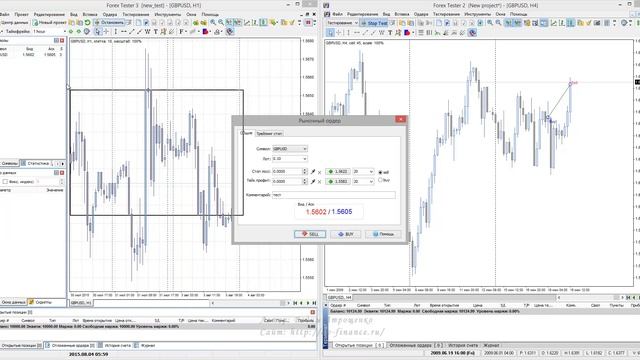640x360 pixels.
Task: Click the shapes tool icon in Forex Tester 3
Action: (x=205, y=31)
